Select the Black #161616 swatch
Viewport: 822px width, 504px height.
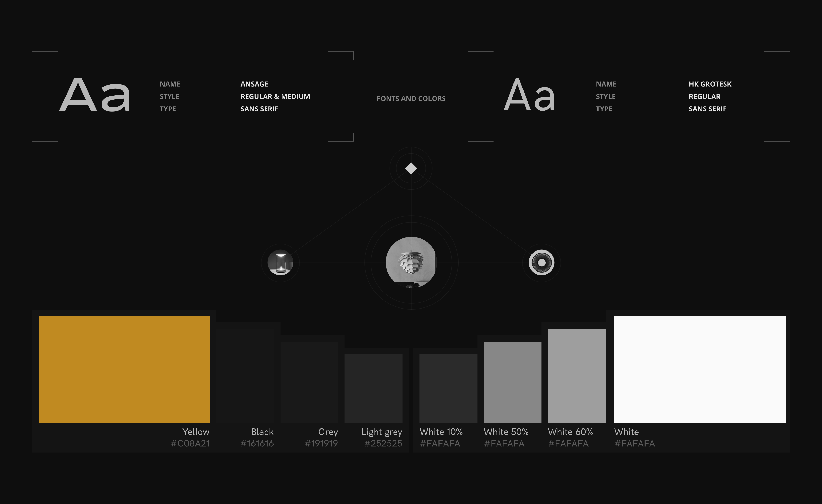[x=245, y=376]
